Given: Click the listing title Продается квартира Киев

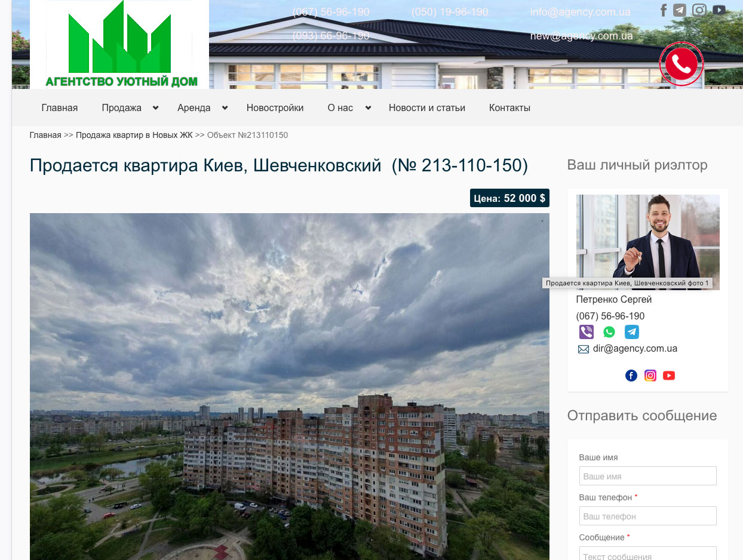Looking at the screenshot, I should click(x=279, y=165).
